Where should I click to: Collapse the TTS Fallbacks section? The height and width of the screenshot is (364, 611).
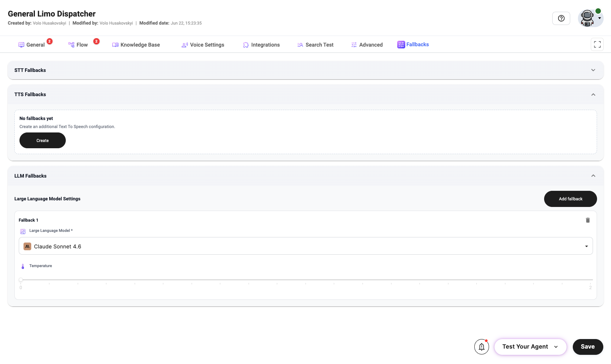305,94
